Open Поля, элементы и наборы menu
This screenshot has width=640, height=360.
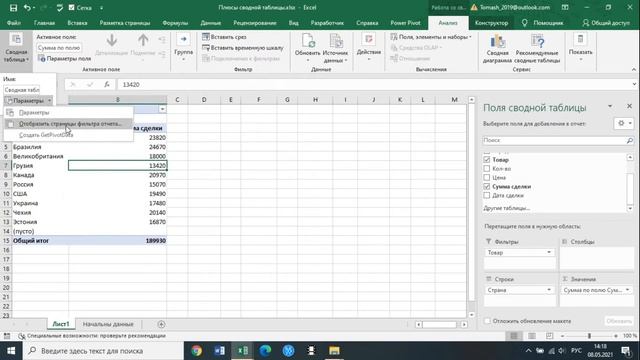[431, 37]
